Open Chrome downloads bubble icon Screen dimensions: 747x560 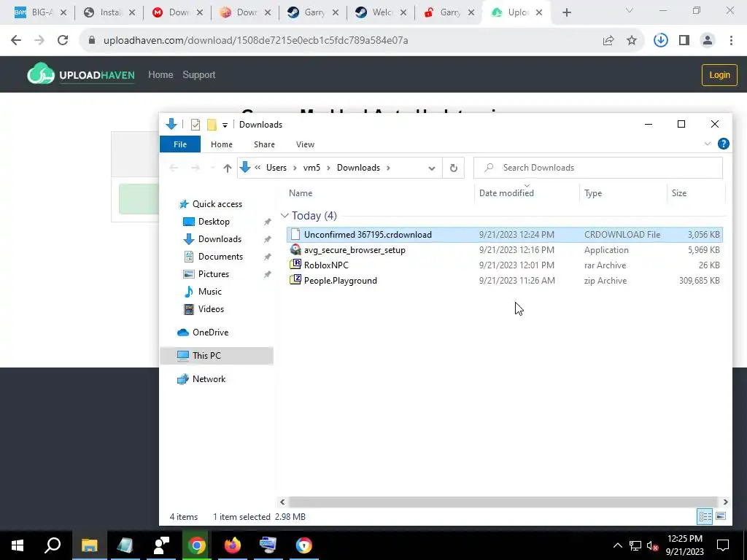pyautogui.click(x=660, y=40)
